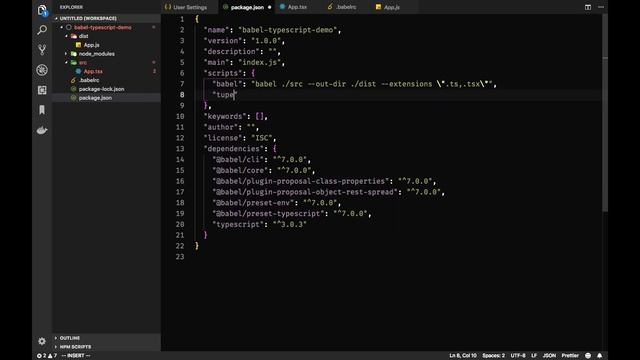Open the Extensions view in the activity bar
This screenshot has width=640, height=360.
tap(42, 90)
